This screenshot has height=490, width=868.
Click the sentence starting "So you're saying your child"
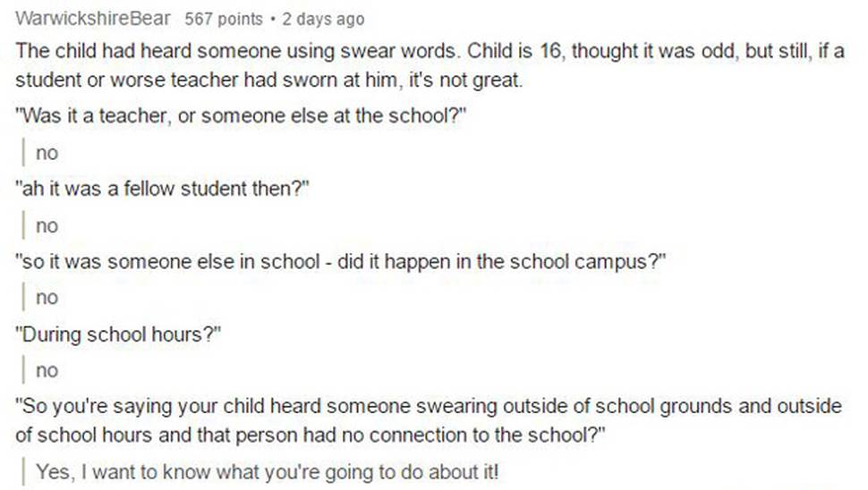coord(429,420)
